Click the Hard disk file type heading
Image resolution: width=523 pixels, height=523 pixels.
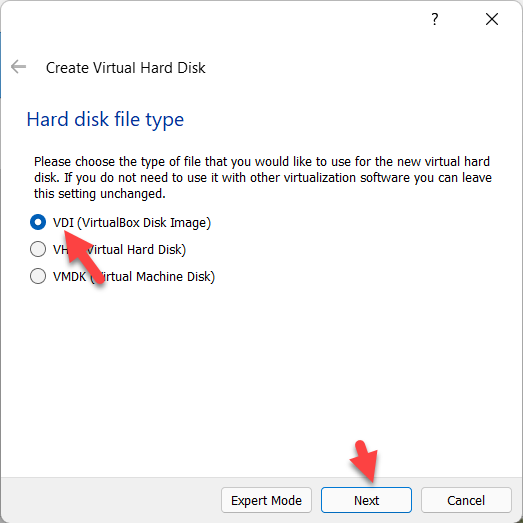click(105, 120)
